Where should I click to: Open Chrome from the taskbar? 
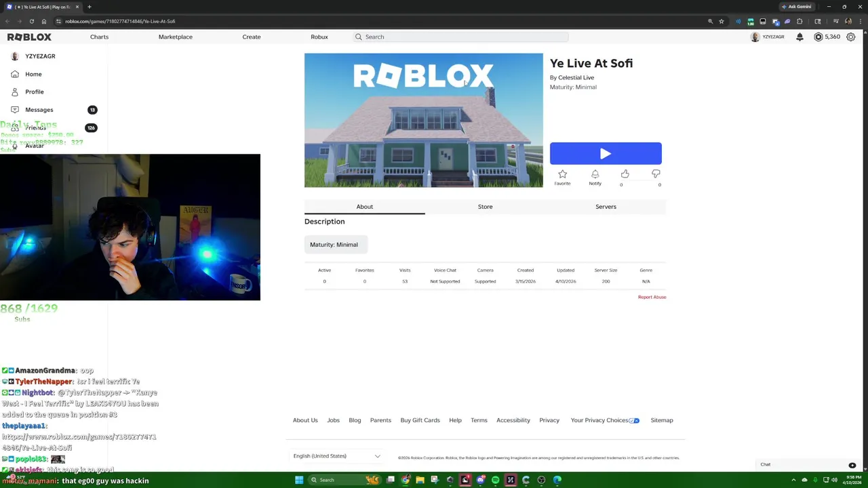405,480
